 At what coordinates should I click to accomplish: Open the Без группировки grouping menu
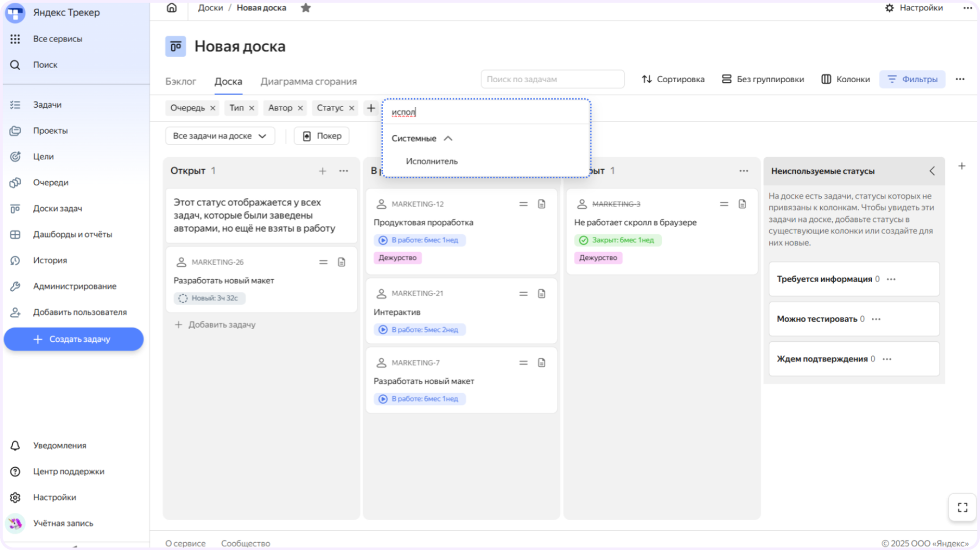coord(763,79)
